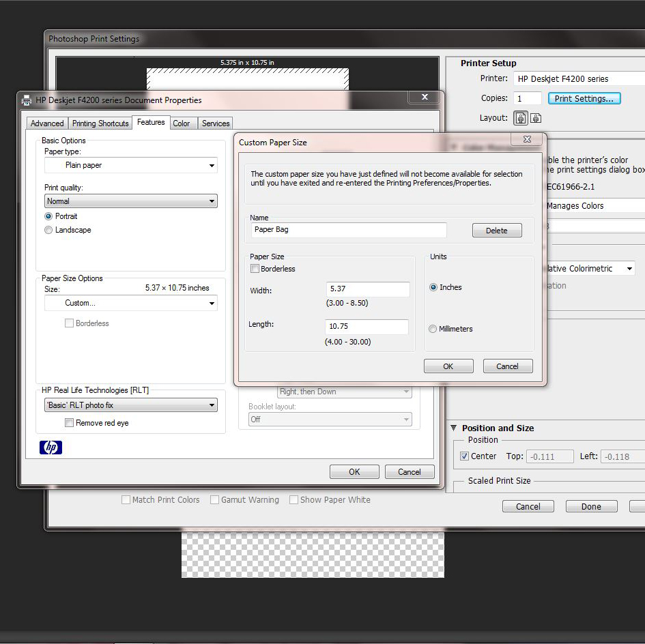Switch to the Services tab
Screen dimensions: 645x644
click(x=216, y=123)
